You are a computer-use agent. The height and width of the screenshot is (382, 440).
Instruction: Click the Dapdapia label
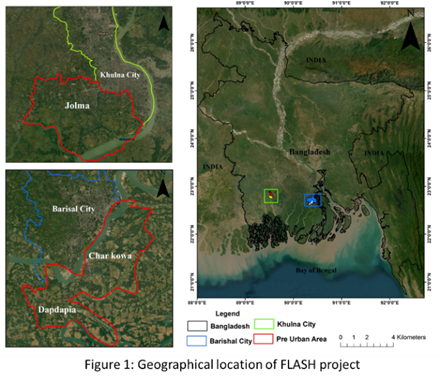point(57,310)
